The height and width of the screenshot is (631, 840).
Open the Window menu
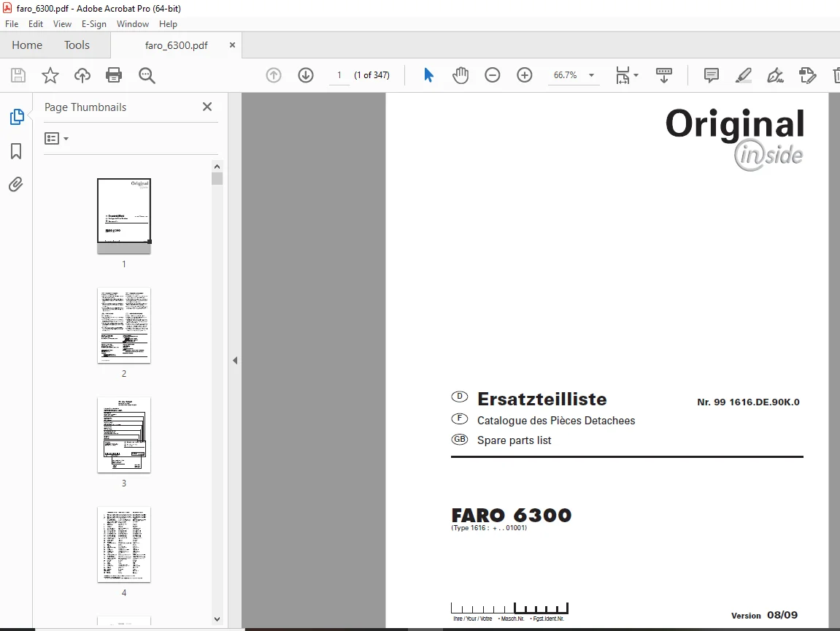132,24
